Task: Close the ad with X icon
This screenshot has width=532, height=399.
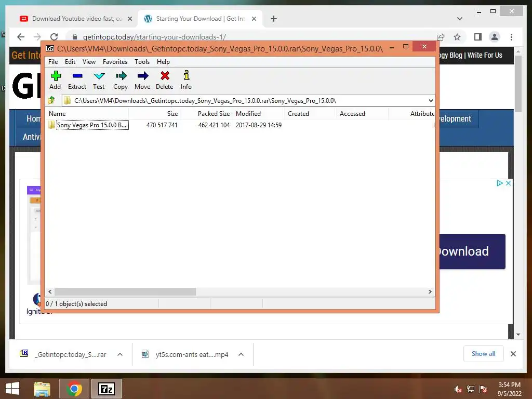Action: pyautogui.click(x=508, y=183)
